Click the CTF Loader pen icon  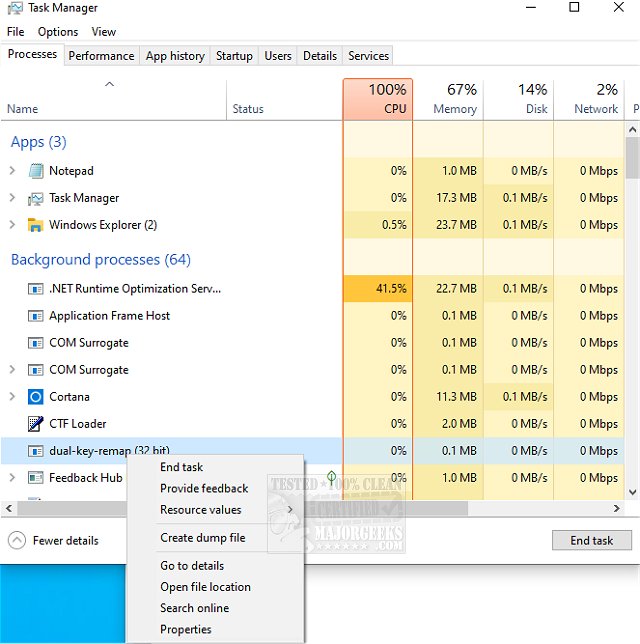point(36,424)
